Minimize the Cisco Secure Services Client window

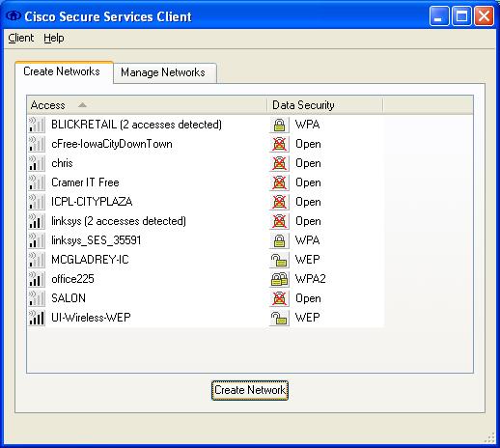pos(439,16)
